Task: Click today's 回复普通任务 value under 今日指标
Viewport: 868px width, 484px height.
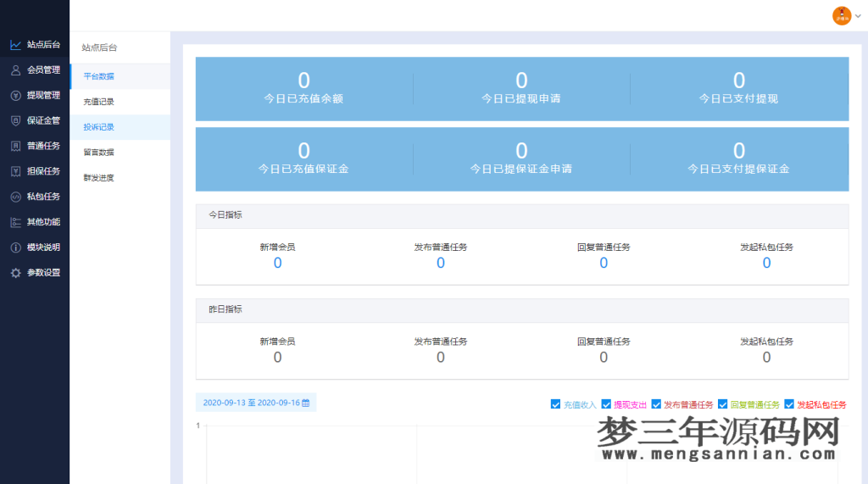Action: pos(604,263)
